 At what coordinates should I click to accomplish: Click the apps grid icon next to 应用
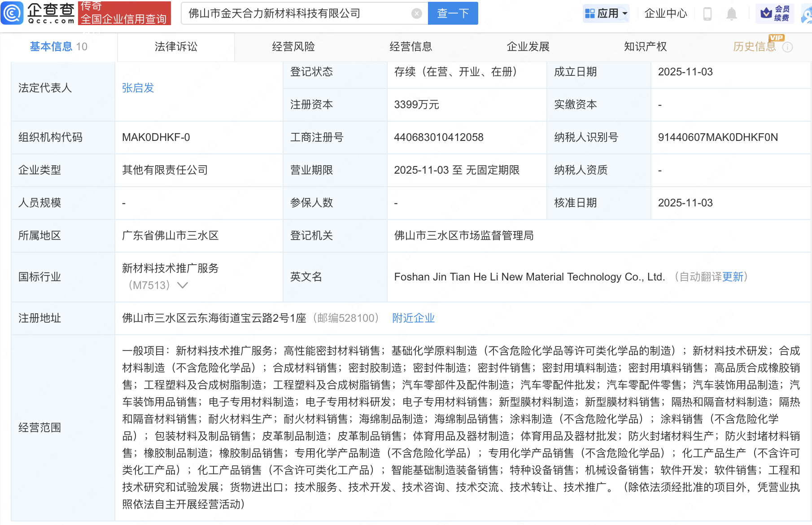(x=589, y=13)
